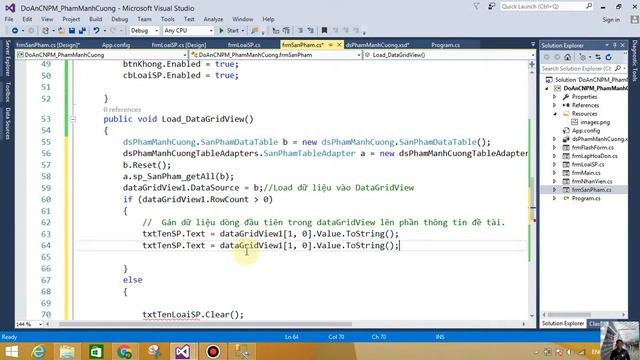
Task: Expand the References node in Solution Explorer
Action: point(554,105)
